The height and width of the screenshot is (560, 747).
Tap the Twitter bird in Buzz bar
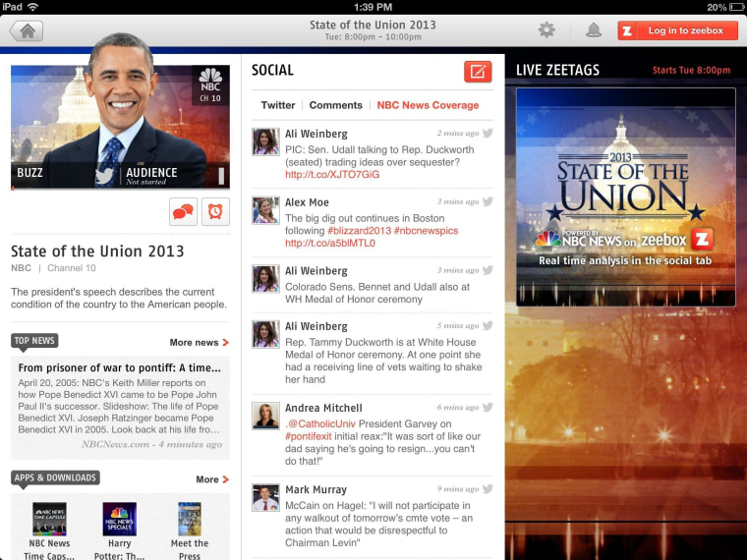click(105, 177)
